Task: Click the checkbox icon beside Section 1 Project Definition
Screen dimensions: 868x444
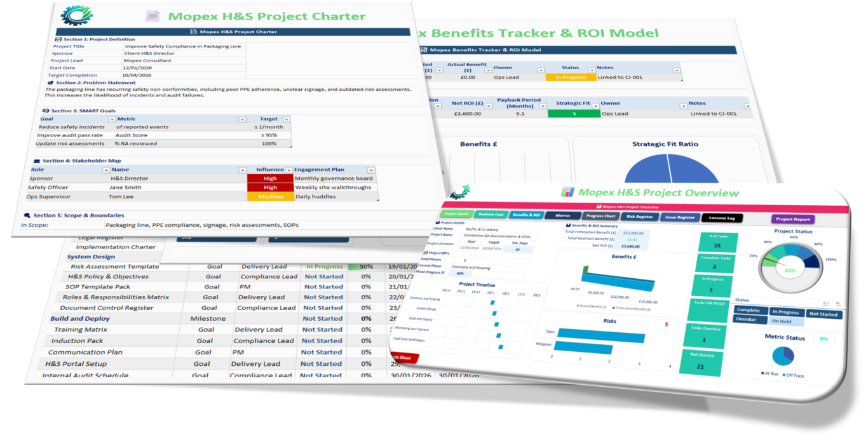Action: (58, 39)
